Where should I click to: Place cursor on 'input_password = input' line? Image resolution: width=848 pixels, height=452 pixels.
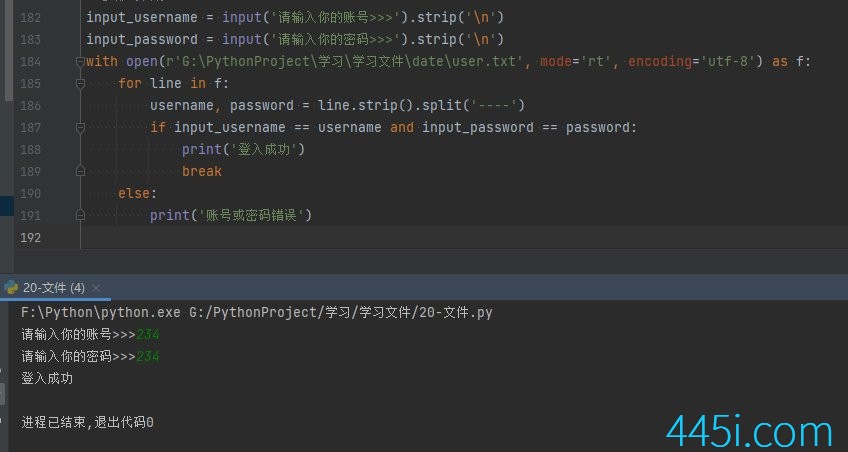coord(295,39)
